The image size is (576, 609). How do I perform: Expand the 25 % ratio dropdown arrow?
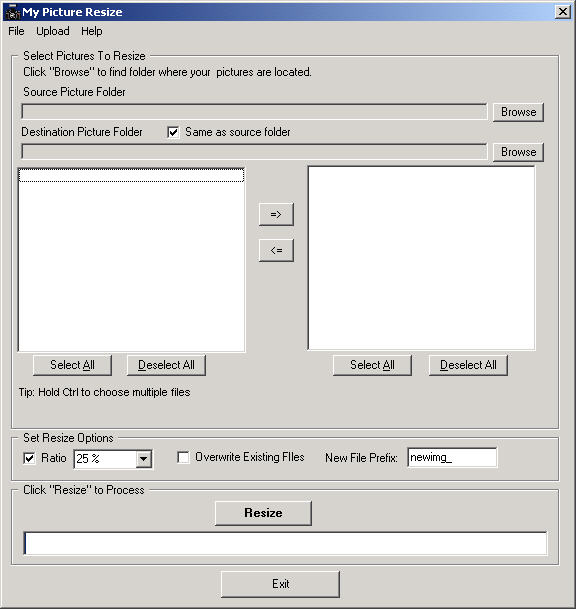click(x=144, y=459)
